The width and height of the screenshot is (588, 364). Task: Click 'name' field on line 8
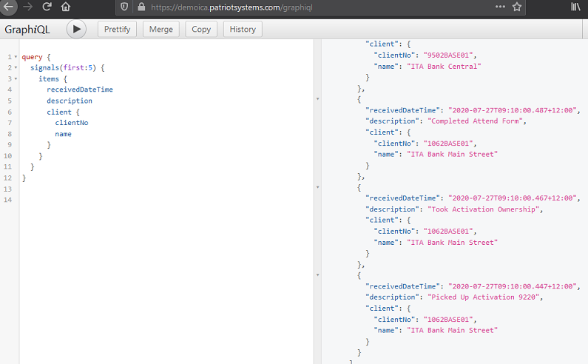pyautogui.click(x=63, y=134)
